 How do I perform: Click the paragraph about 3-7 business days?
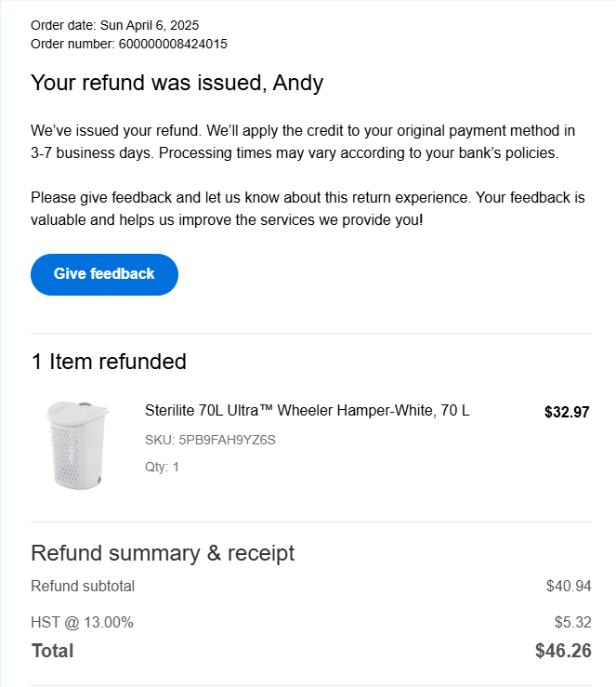303,141
